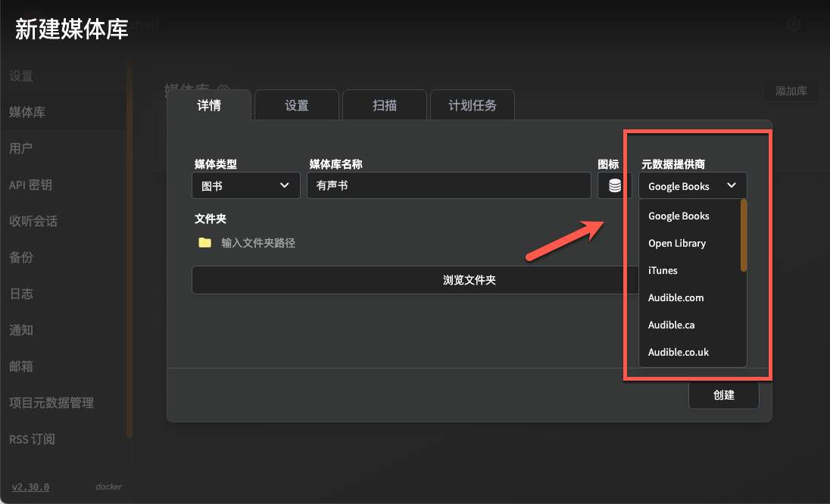
Task: Open 设置 in the left sidebar
Action: coord(64,76)
